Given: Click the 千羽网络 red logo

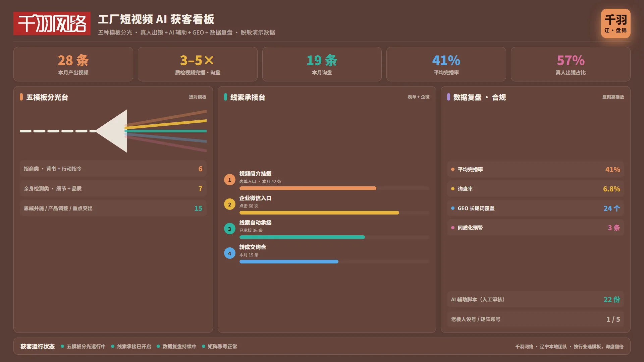Looking at the screenshot, I should pyautogui.click(x=52, y=23).
